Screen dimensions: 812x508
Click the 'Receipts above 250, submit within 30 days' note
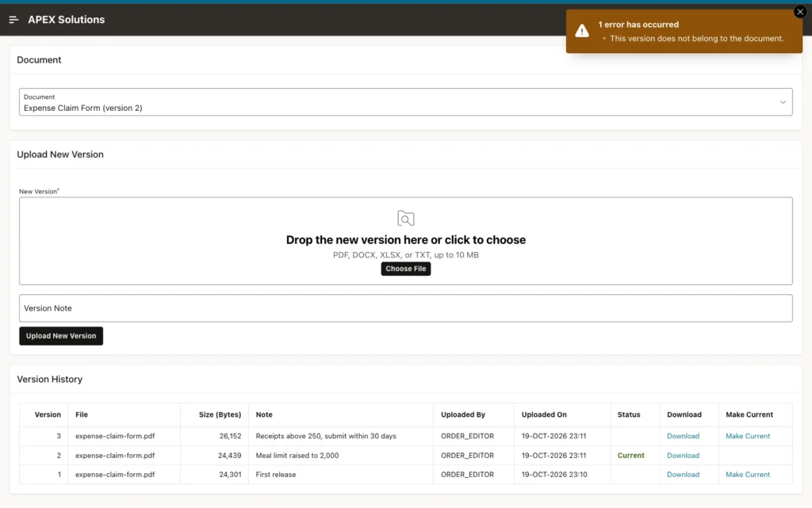[x=326, y=436]
